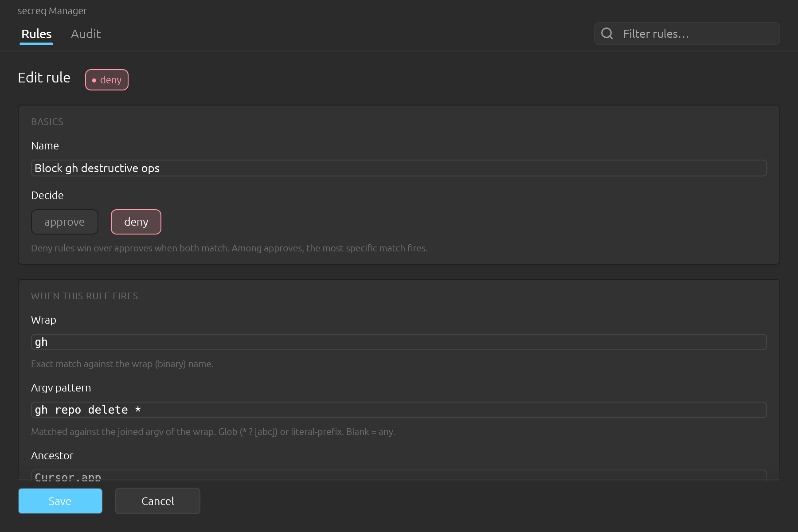Edit the Argv pattern field
Viewport: 798px width, 532px height.
399,410
